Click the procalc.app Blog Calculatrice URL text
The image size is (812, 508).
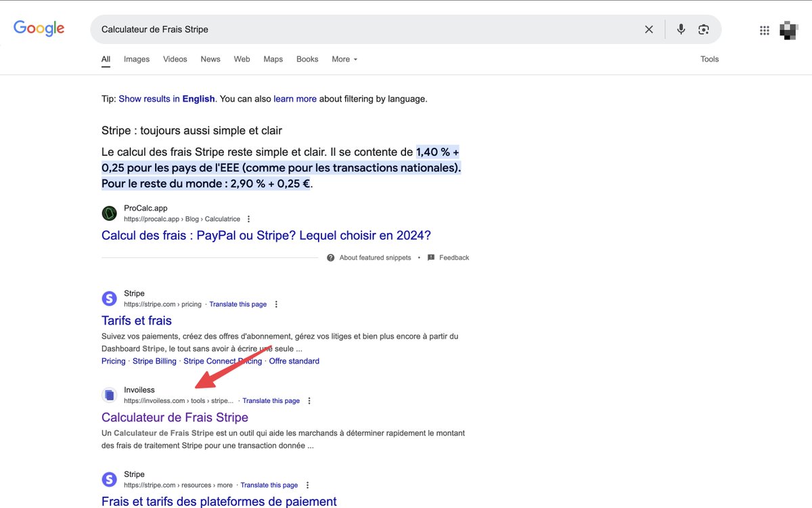point(182,219)
